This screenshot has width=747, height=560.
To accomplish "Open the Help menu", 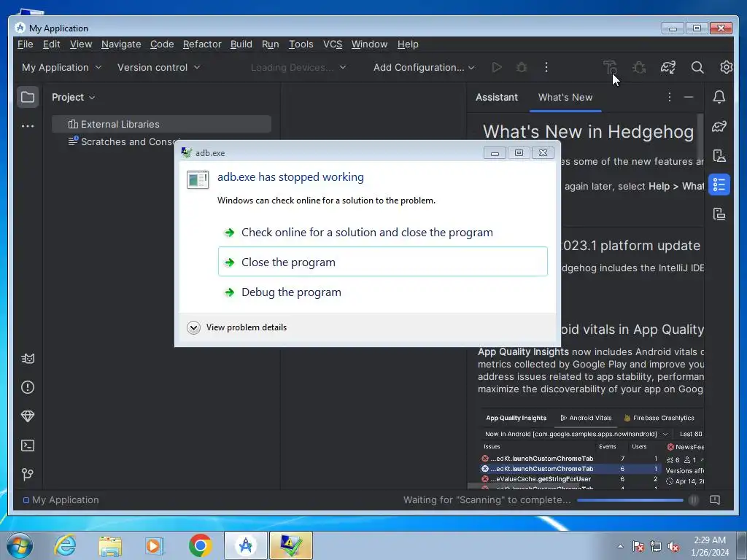I will coord(408,44).
